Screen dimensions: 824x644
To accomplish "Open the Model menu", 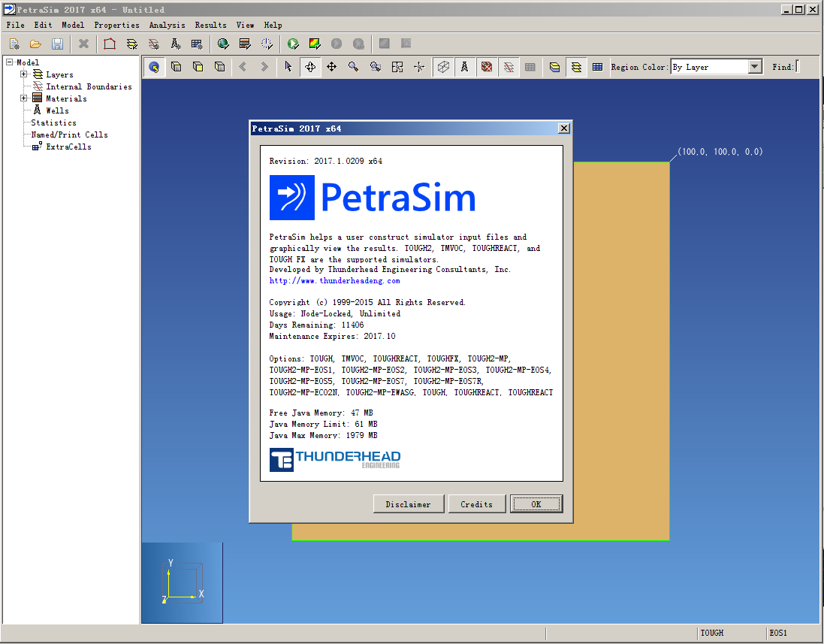I will pyautogui.click(x=73, y=25).
